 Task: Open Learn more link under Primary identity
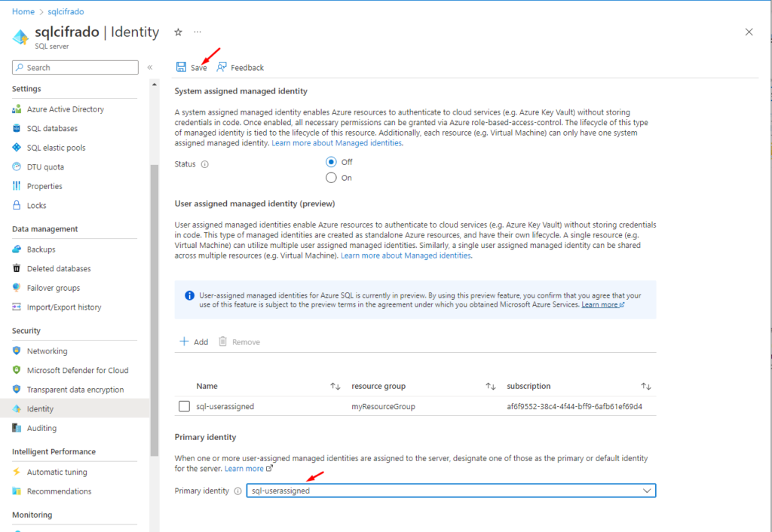click(x=249, y=469)
